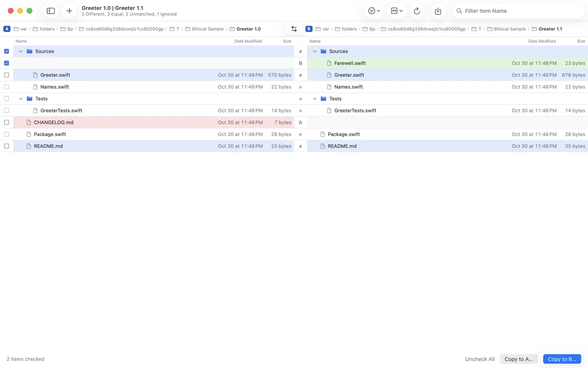
Task: Collapse the right Sources folder
Action: [x=315, y=51]
